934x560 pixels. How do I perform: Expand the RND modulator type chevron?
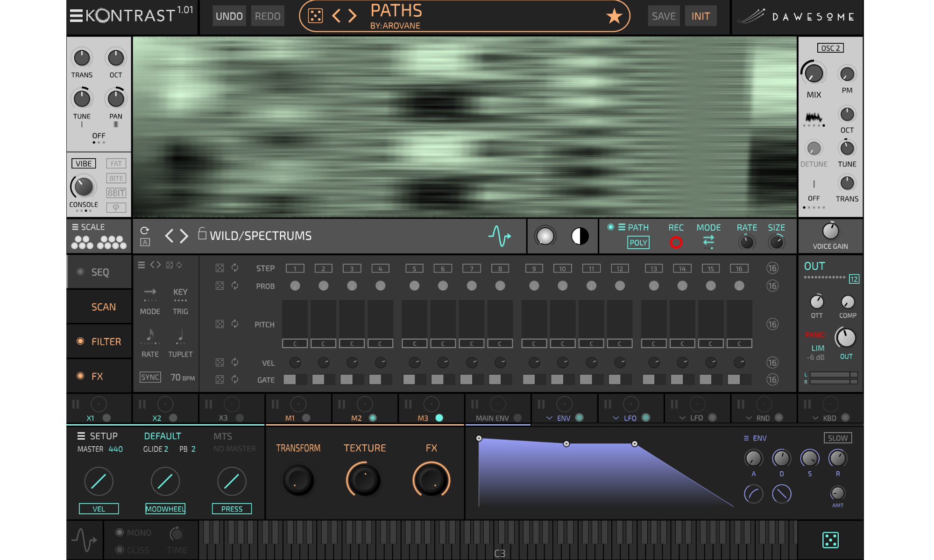(749, 418)
